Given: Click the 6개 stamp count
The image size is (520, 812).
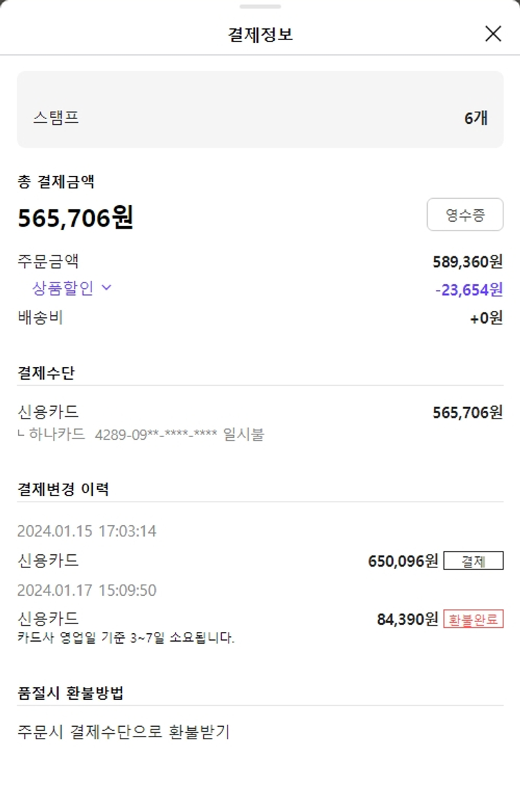Looking at the screenshot, I should pyautogui.click(x=476, y=118).
